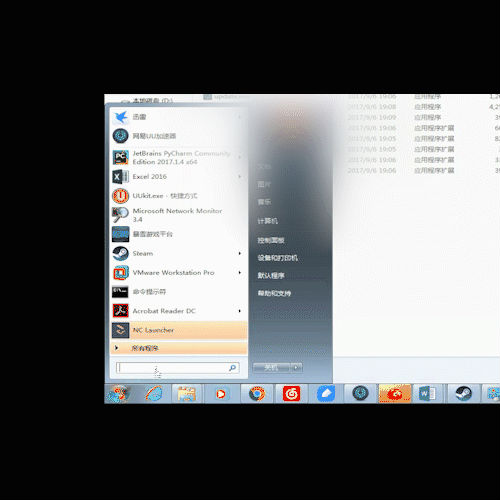Open Devices and Printers link
Image resolution: width=500 pixels, height=500 pixels.
278,258
